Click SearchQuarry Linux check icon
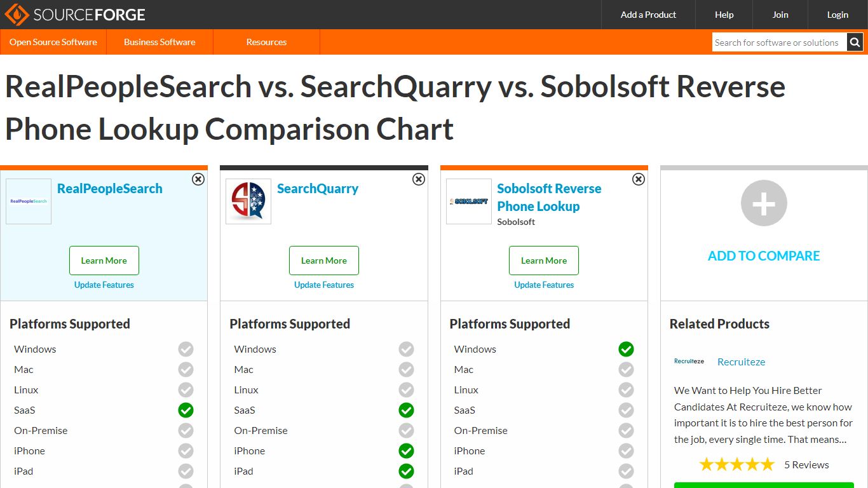Viewport: 868px width, 488px height. click(x=406, y=390)
